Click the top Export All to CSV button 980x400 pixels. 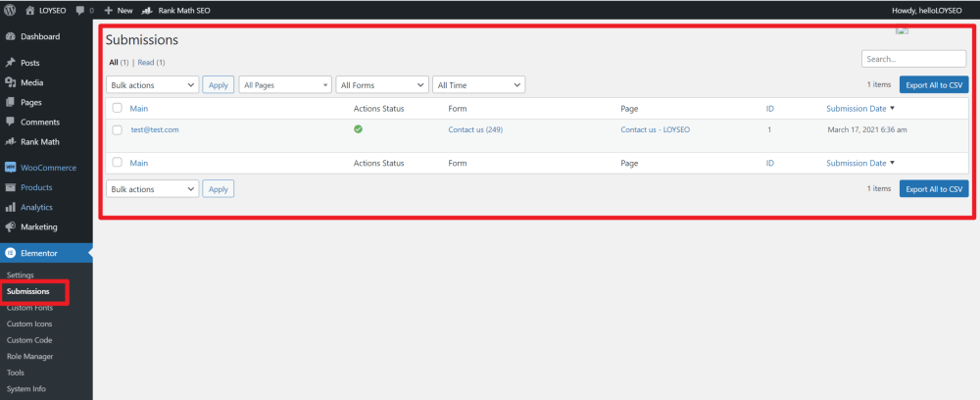pos(934,85)
